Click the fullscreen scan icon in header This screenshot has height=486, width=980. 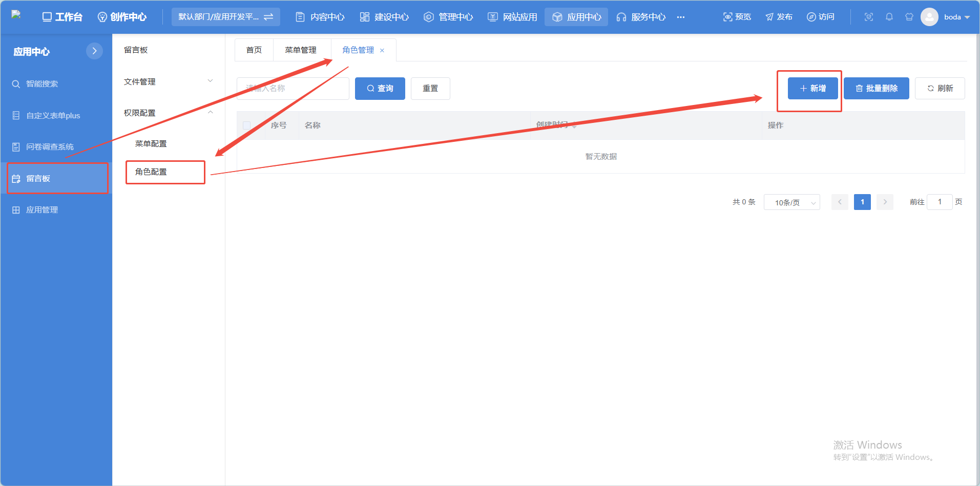(869, 17)
